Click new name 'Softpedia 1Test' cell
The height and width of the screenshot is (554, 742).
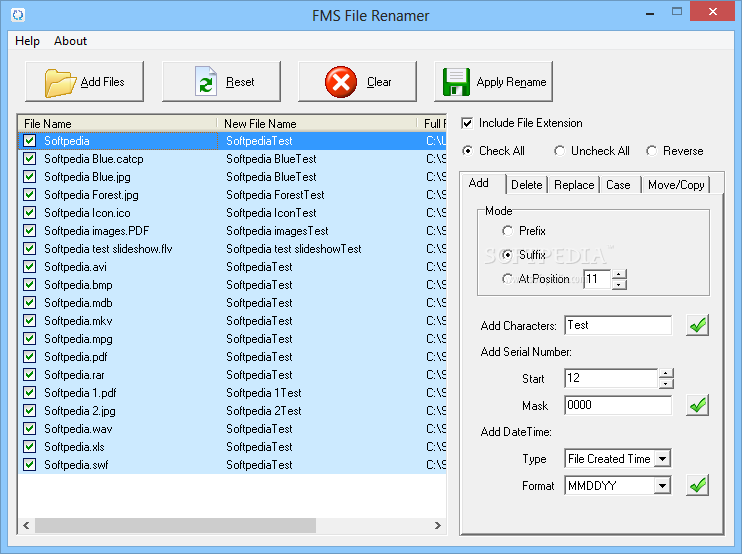(x=264, y=393)
